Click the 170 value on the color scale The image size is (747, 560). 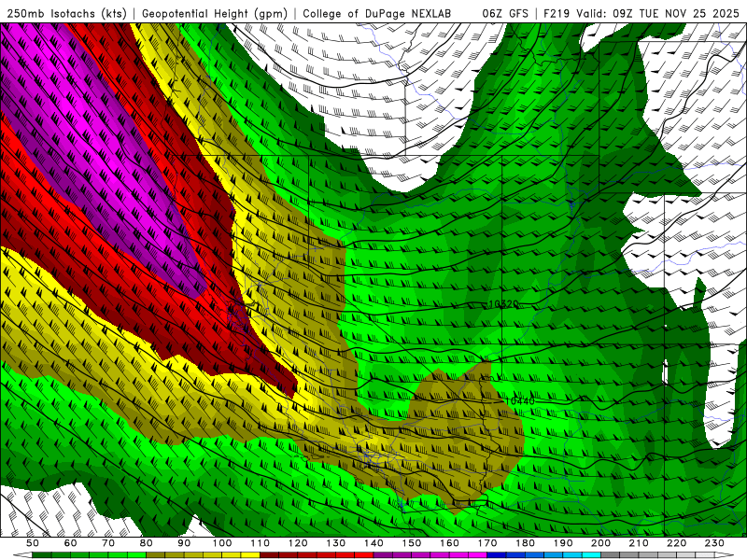click(487, 543)
